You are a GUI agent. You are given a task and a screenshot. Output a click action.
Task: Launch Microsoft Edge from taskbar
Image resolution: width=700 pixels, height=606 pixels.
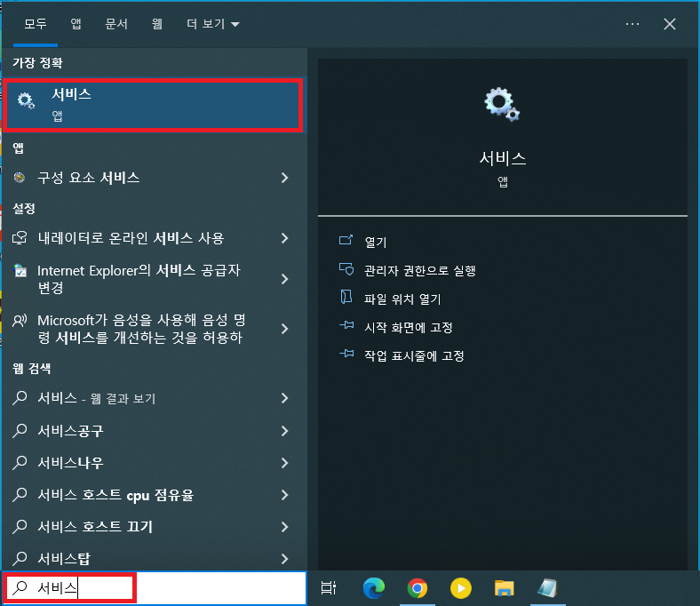pos(374,588)
